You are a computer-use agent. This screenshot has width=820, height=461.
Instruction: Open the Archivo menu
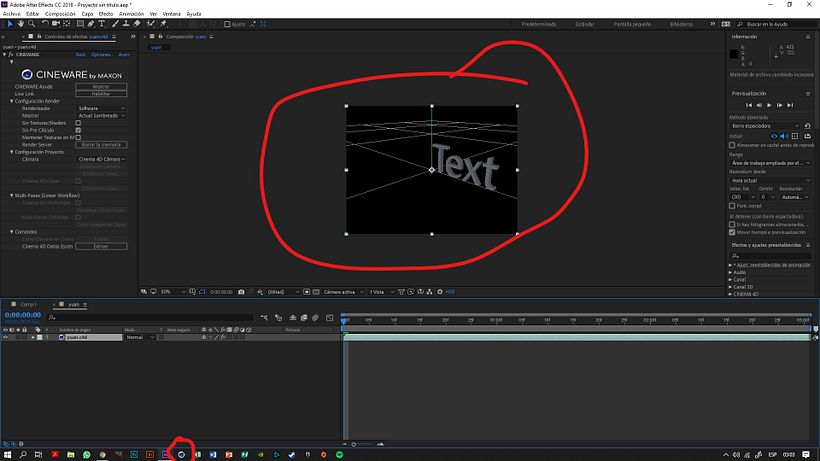click(12, 14)
